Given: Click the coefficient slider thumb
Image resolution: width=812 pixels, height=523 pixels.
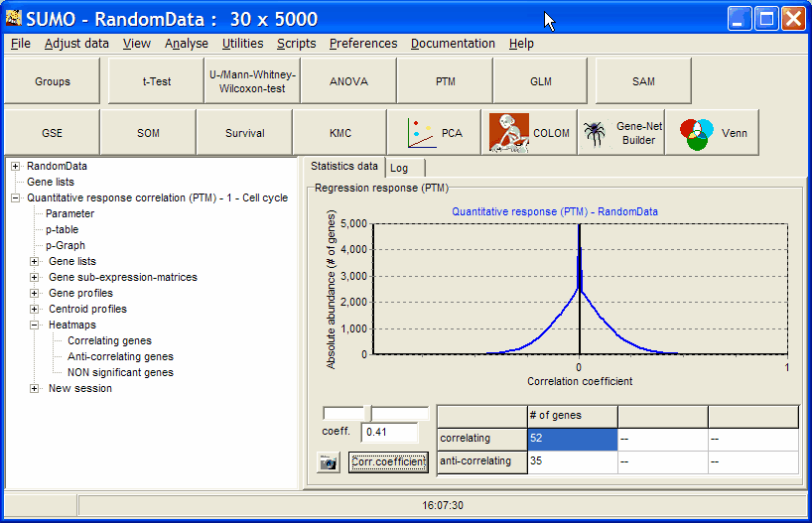Looking at the screenshot, I should (x=368, y=413).
